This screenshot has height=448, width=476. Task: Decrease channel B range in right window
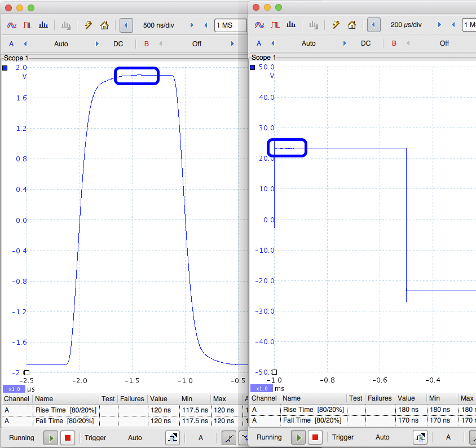[x=408, y=43]
